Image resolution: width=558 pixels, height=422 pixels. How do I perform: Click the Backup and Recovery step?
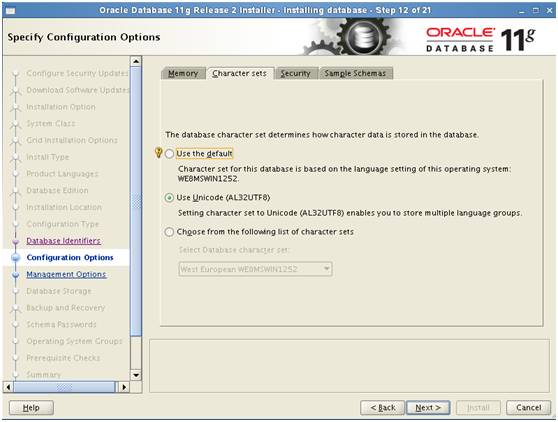pyautogui.click(x=65, y=308)
